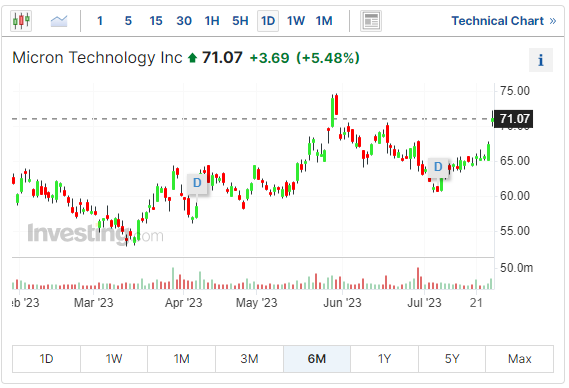
Task: Open the Technical Chart link
Action: coord(504,21)
